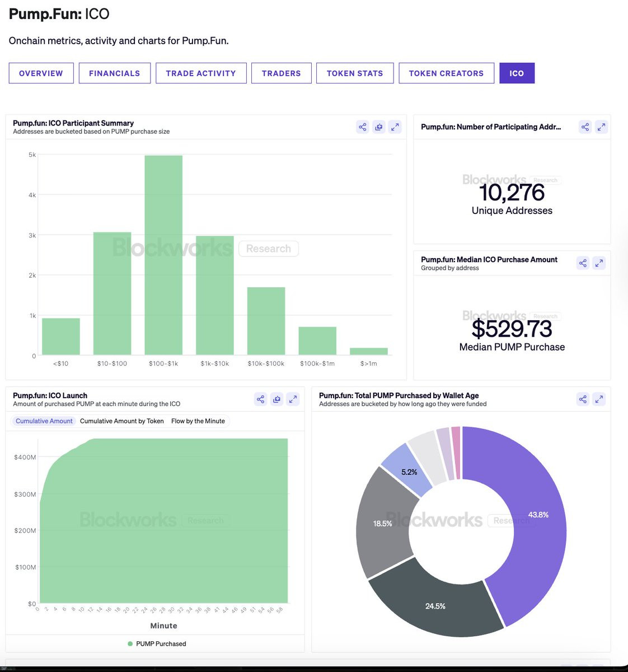This screenshot has width=628, height=672.
Task: Share the Median ICO Purchase Amount card
Action: point(583,263)
